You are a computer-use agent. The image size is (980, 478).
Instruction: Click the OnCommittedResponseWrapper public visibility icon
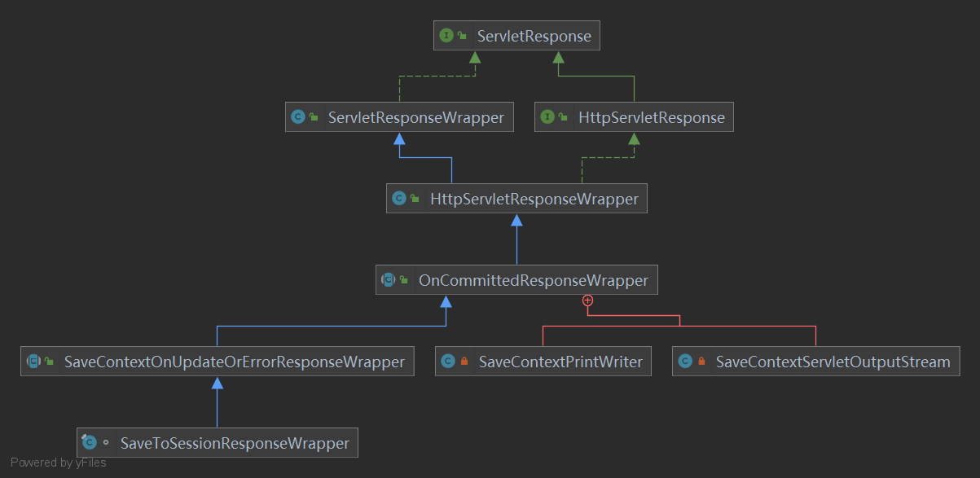pyautogui.click(x=403, y=280)
